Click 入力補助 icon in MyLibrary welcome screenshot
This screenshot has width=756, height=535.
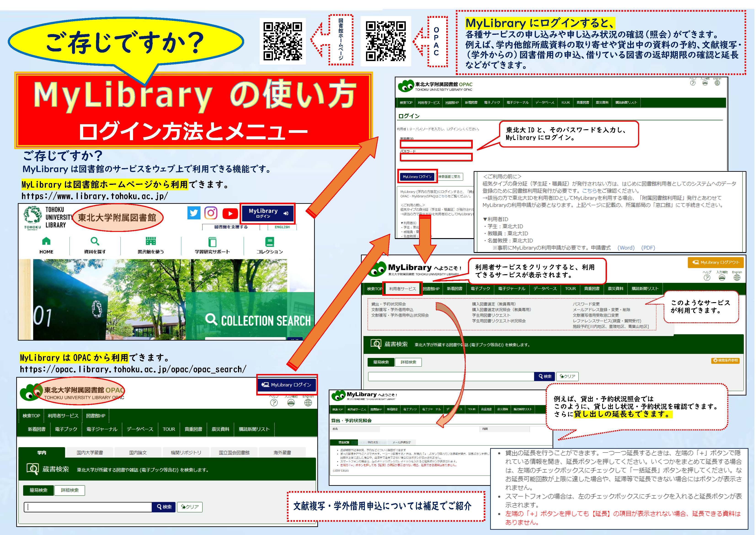pyautogui.click(x=722, y=277)
